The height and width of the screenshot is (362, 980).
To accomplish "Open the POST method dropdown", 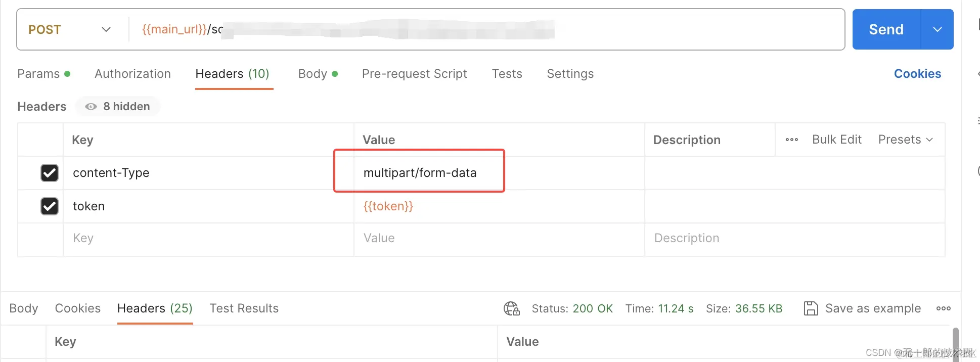I will 69,29.
